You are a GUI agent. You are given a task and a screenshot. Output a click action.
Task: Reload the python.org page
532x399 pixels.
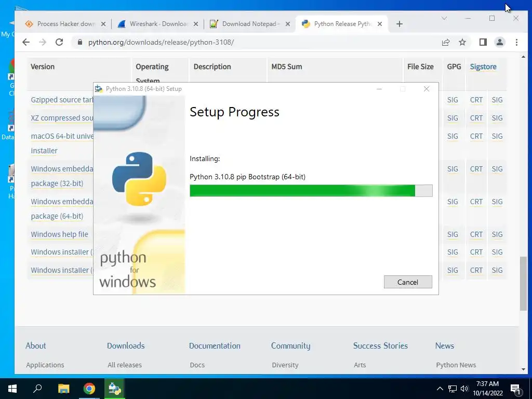pos(59,42)
